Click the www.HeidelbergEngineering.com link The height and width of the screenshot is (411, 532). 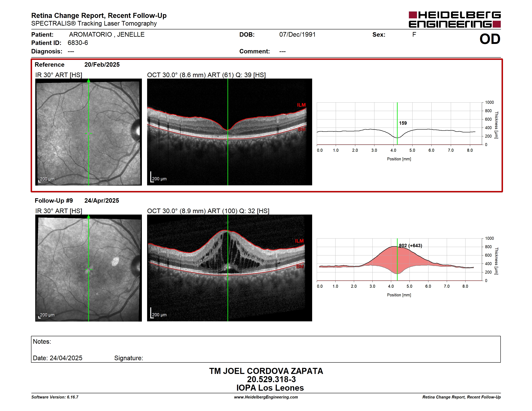click(266, 397)
